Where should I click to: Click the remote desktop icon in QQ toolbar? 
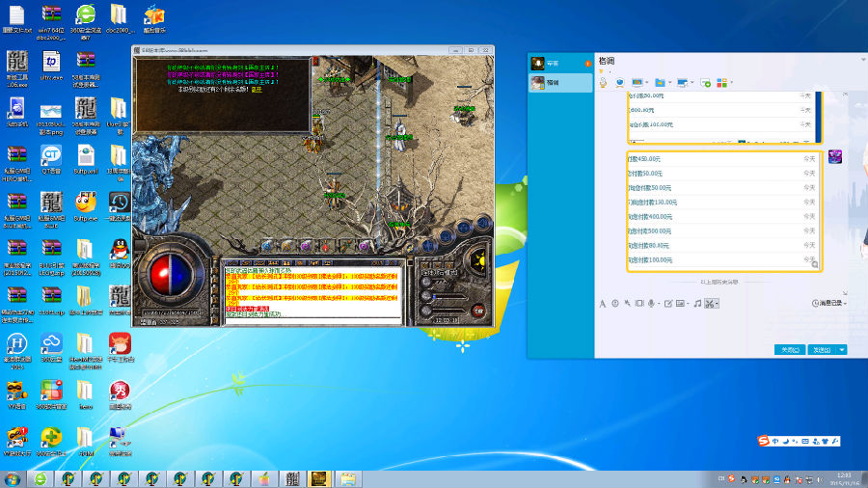[x=683, y=82]
